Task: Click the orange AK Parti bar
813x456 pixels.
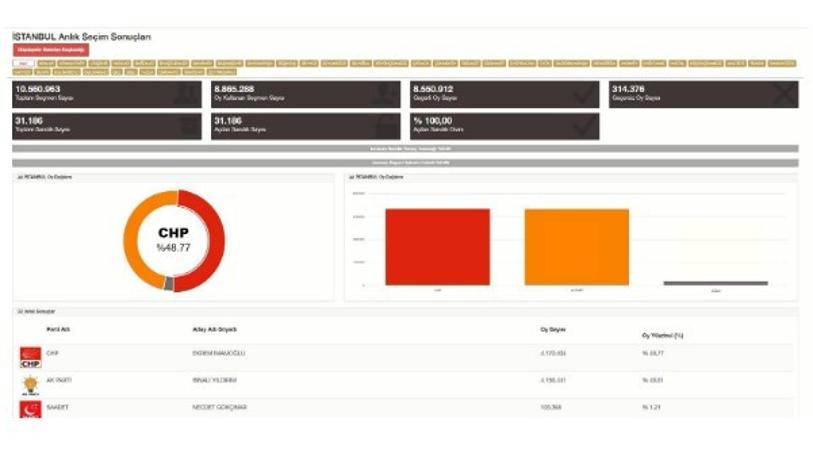Action: (x=576, y=246)
